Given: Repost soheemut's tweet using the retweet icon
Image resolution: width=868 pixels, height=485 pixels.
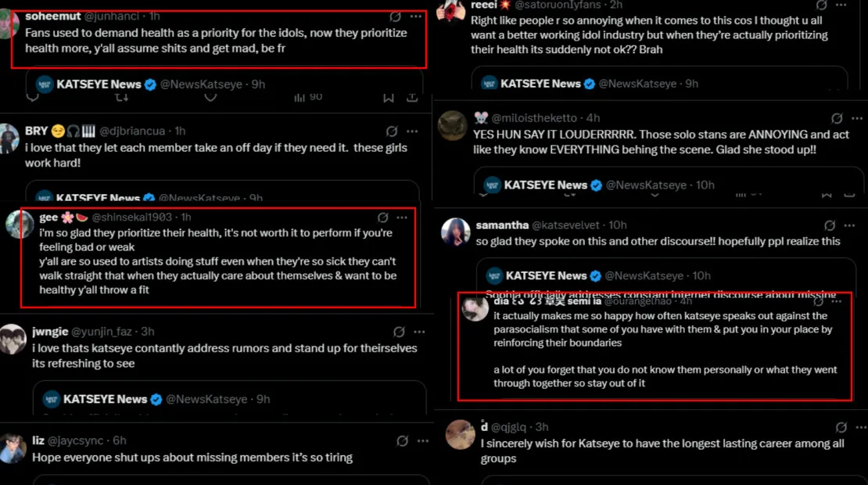Looking at the screenshot, I should [x=121, y=97].
